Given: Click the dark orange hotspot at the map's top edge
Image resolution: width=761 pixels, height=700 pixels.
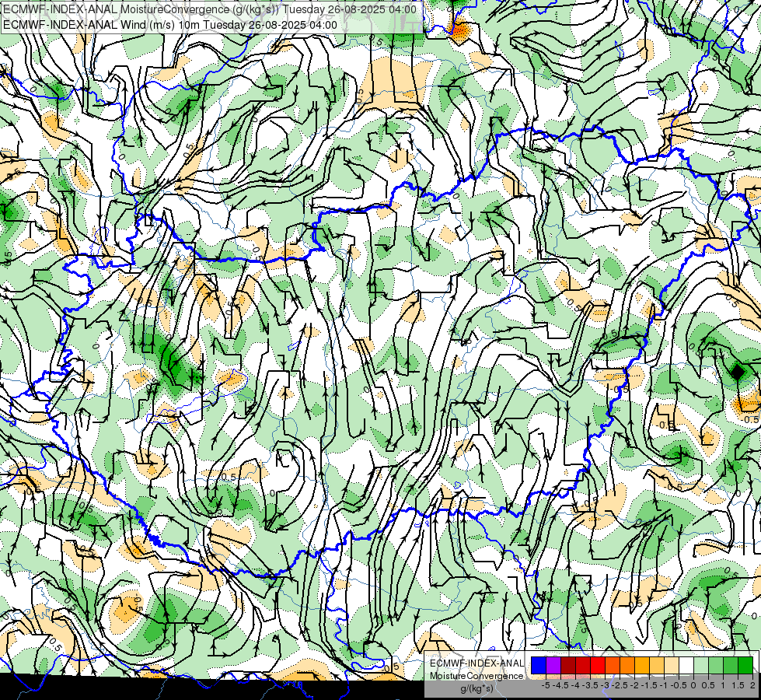Looking at the screenshot, I should point(458,31).
